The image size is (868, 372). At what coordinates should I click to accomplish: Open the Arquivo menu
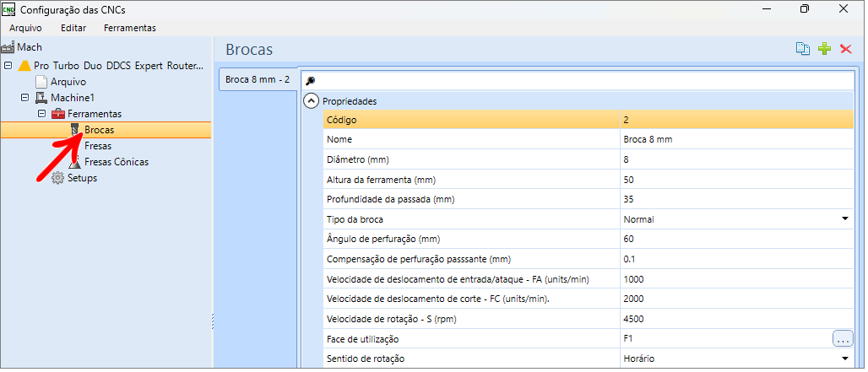click(25, 28)
